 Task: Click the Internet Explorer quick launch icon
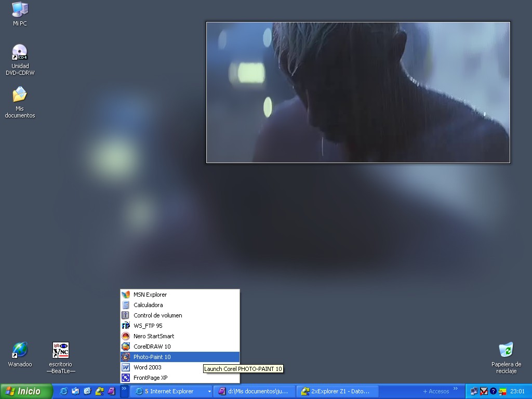point(63,391)
